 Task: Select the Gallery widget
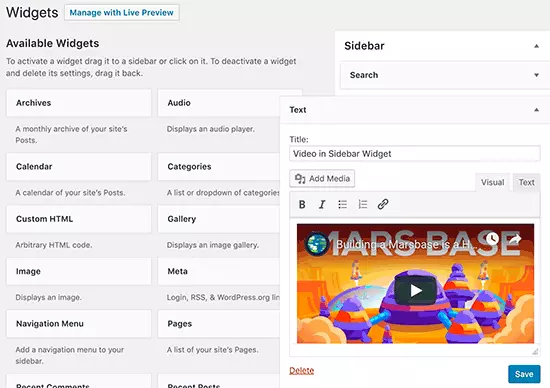(x=219, y=219)
